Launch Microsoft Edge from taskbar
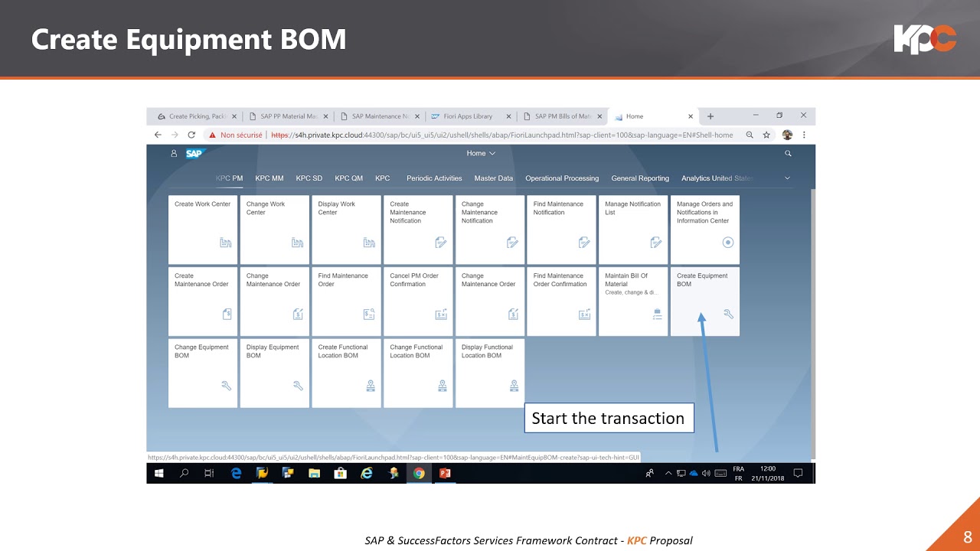 pos(236,474)
